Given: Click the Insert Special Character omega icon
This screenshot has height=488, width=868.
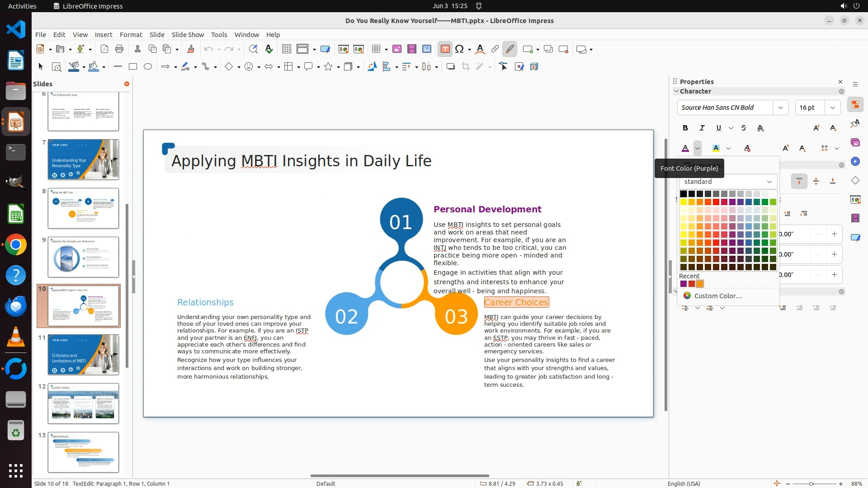Looking at the screenshot, I should point(459,49).
